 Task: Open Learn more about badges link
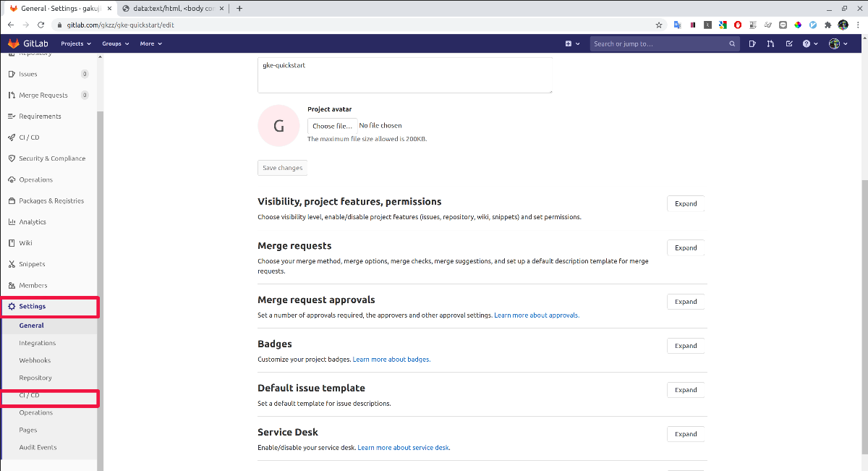[x=391, y=360]
